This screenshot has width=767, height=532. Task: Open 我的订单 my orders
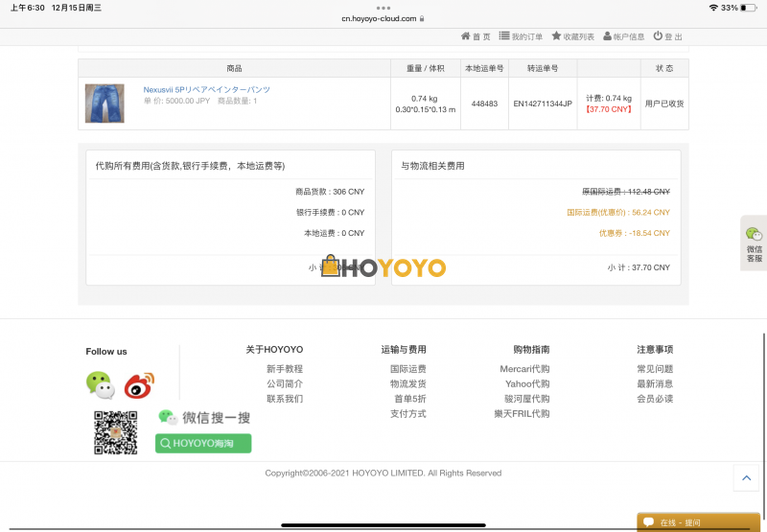click(521, 36)
